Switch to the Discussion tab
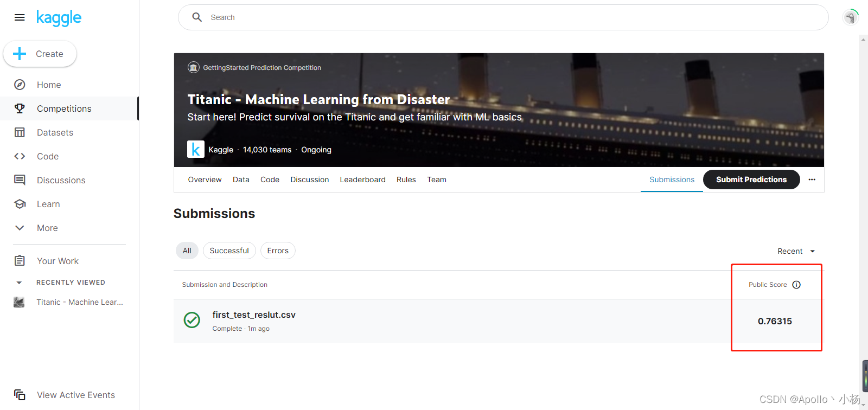 [309, 180]
